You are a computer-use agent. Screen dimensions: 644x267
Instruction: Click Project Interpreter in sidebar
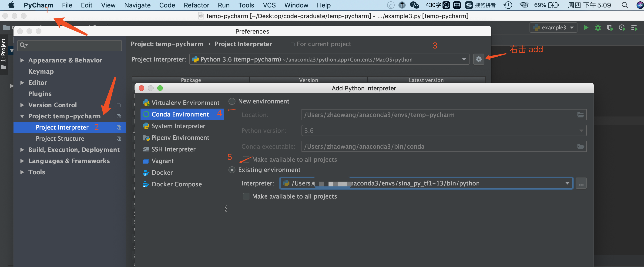click(x=62, y=127)
